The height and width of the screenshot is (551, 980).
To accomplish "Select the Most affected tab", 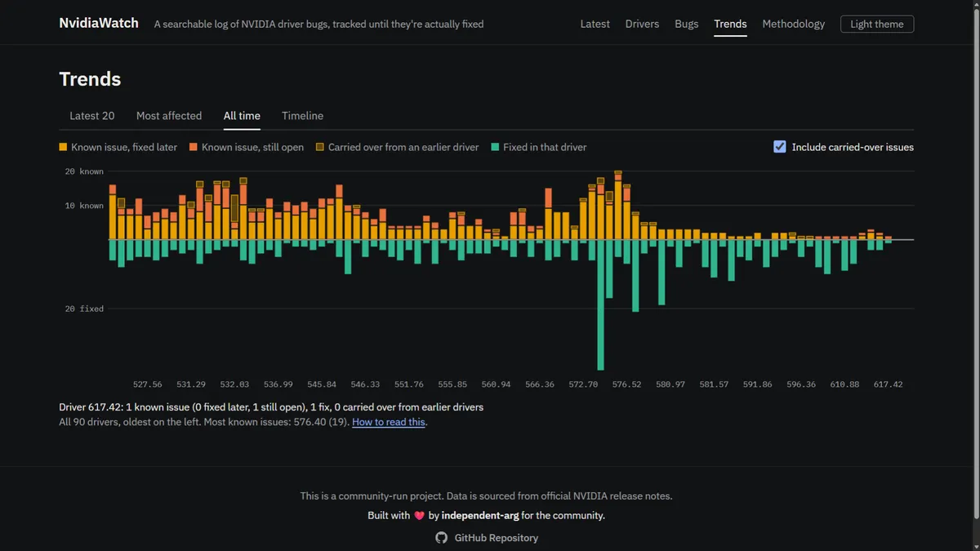I will [169, 116].
